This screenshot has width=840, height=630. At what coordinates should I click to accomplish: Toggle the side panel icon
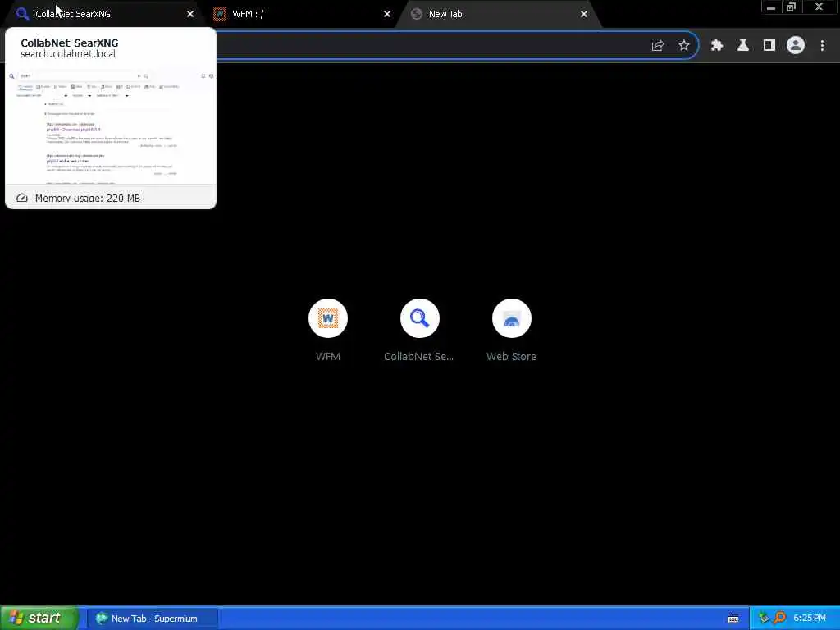coord(769,46)
